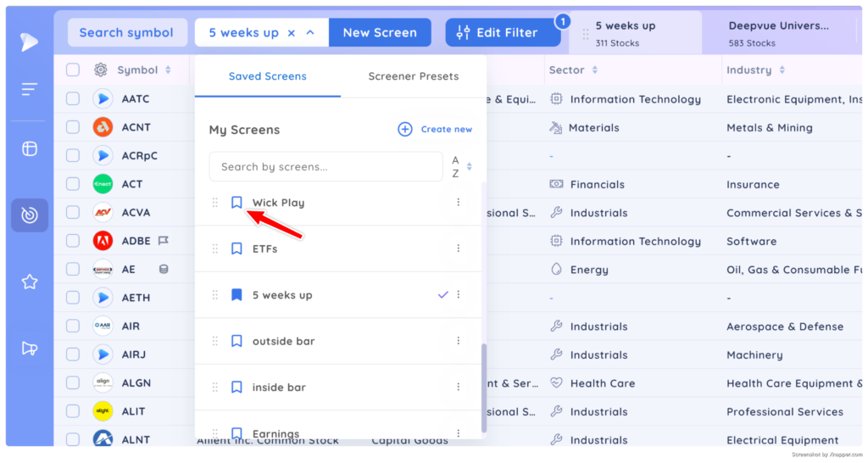Click the filled bookmark beside 5 weeks up
The height and width of the screenshot is (463, 868).
[236, 294]
